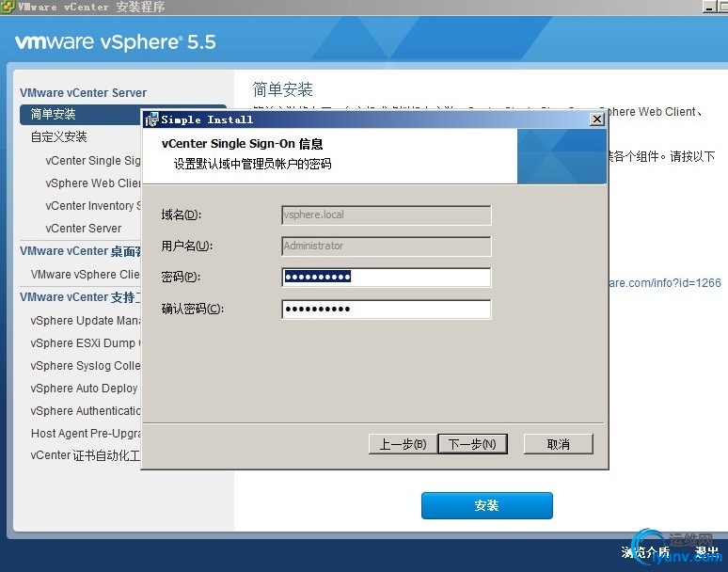The height and width of the screenshot is (572, 728).
Task: Select vSphere Update Manager sidebar item
Action: (x=86, y=321)
